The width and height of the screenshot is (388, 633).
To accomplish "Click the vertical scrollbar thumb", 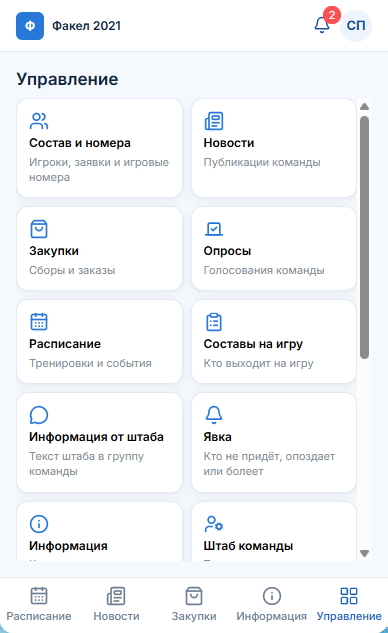I will 365,237.
